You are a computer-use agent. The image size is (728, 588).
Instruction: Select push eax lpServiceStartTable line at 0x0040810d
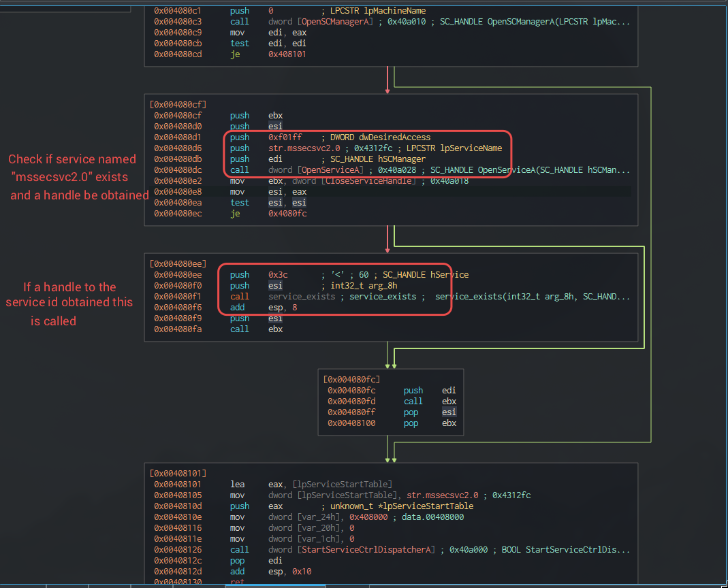(313, 506)
